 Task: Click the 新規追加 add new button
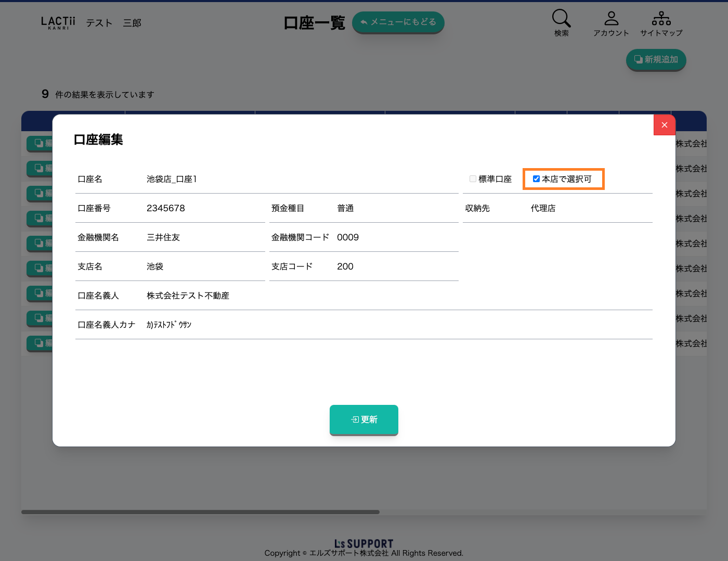click(656, 60)
